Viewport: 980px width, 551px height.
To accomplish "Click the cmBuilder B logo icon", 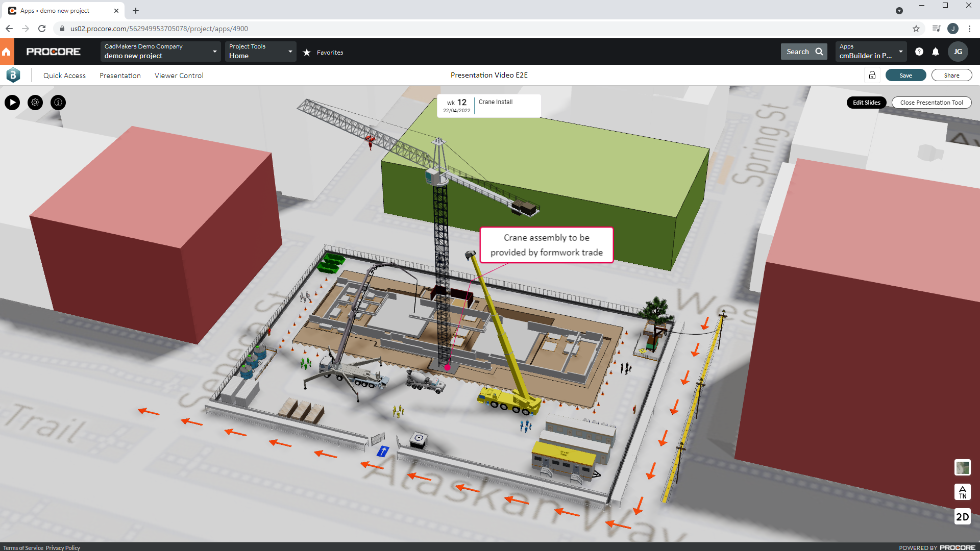I will 13,76.
